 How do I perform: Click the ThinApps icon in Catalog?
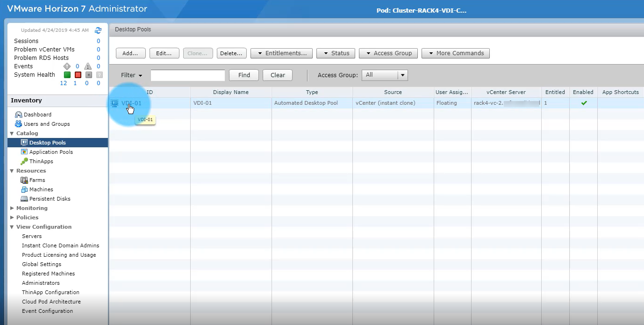pos(24,161)
